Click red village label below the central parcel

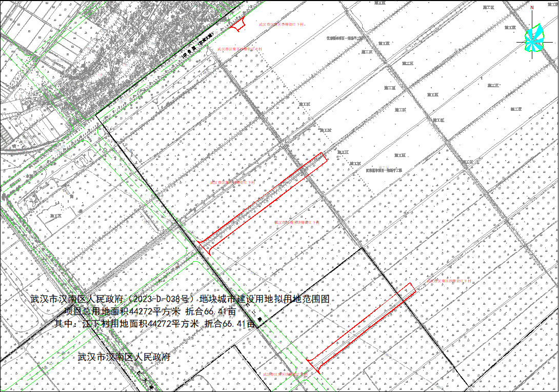[x=296, y=223]
